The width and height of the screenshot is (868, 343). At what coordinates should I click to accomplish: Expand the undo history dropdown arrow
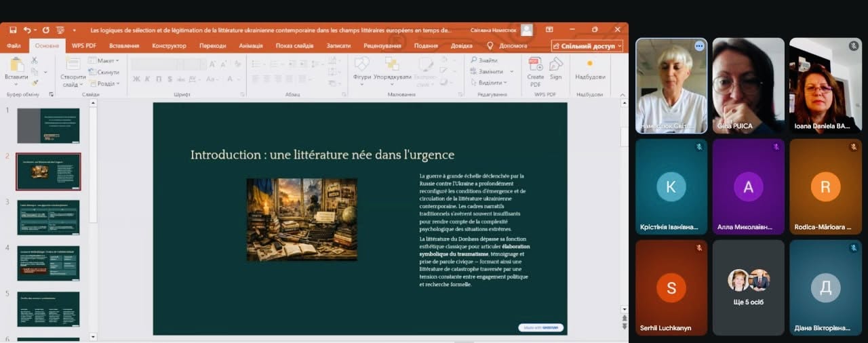(x=35, y=30)
